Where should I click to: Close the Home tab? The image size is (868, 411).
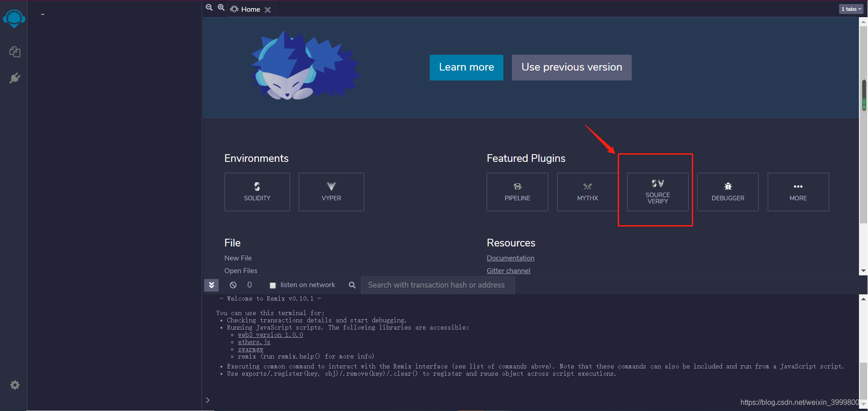point(267,9)
